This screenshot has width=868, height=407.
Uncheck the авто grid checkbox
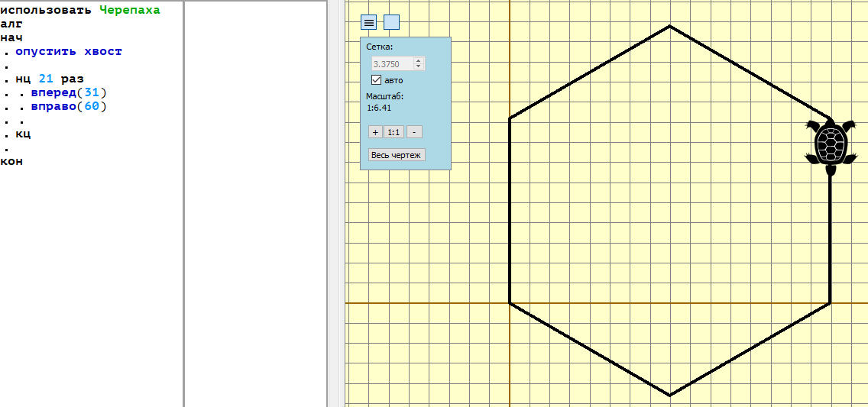click(x=377, y=79)
